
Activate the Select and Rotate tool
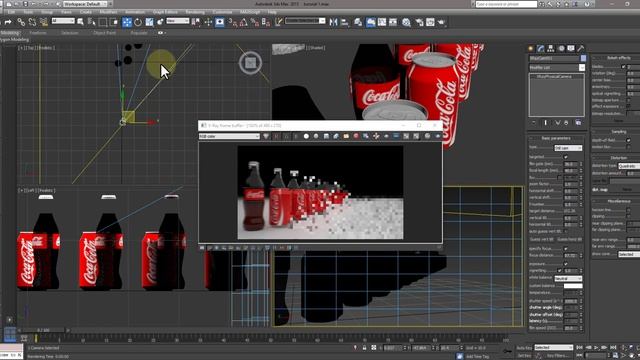(x=138, y=22)
